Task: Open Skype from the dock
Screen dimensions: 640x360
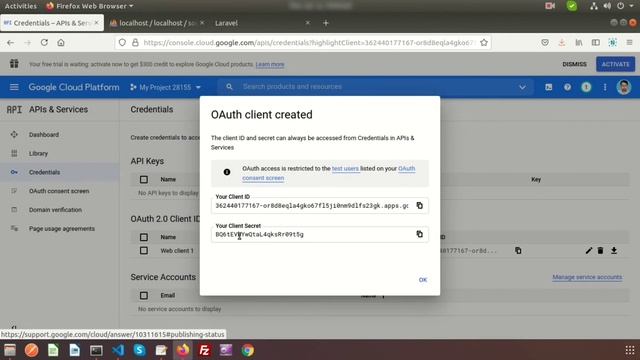Action: pos(140,350)
